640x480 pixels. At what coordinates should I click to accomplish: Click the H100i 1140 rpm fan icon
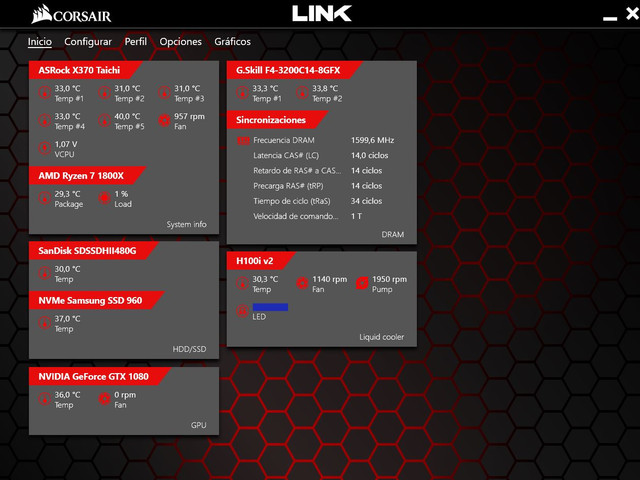pyautogui.click(x=302, y=283)
